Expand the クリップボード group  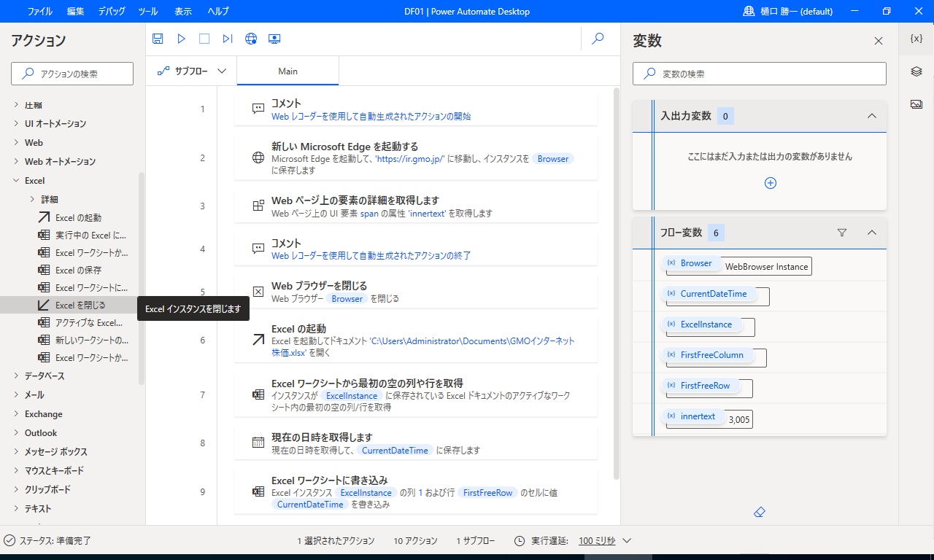(16, 489)
